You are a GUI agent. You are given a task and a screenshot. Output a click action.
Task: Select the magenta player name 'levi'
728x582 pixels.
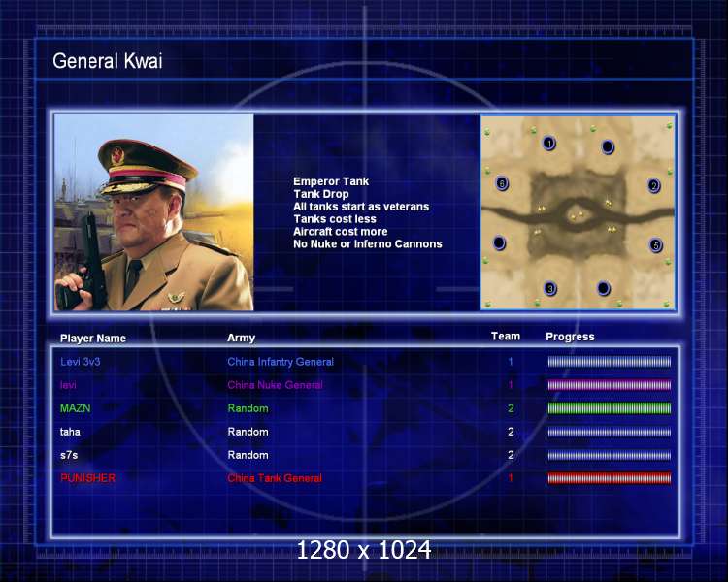pos(68,385)
